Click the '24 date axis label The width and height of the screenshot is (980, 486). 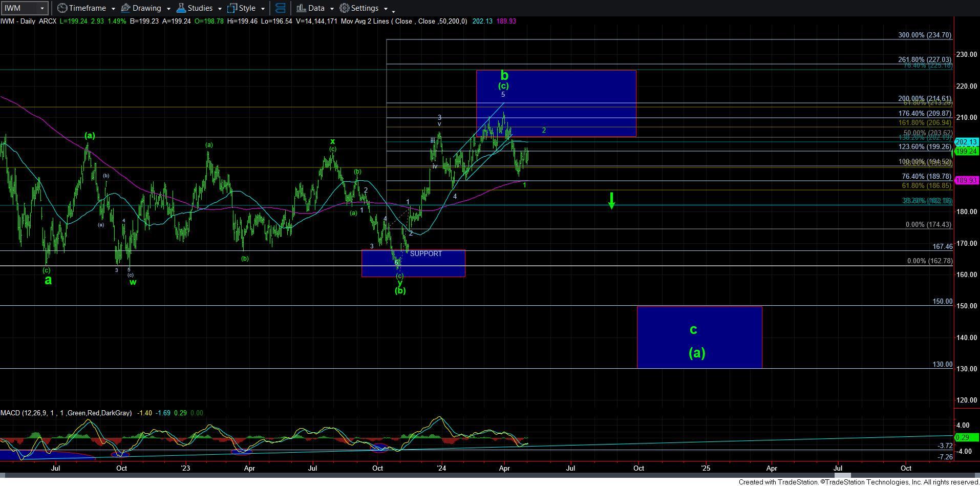441,468
